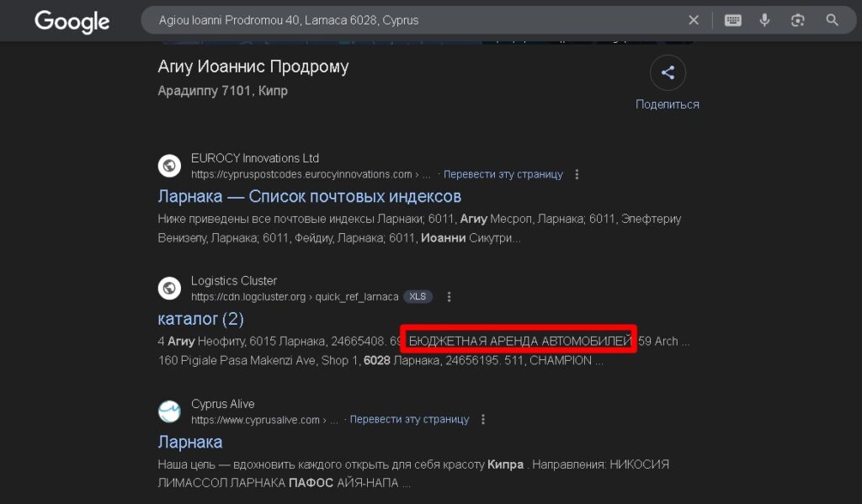862x504 pixels.
Task: Open more options for EUROCY result
Action: [x=577, y=174]
